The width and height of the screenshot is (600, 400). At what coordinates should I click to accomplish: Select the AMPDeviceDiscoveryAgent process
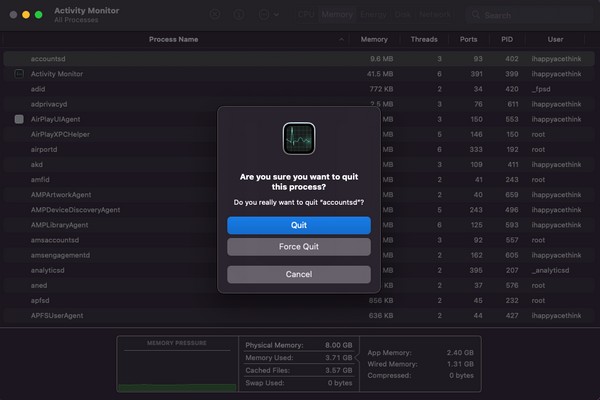click(x=75, y=210)
